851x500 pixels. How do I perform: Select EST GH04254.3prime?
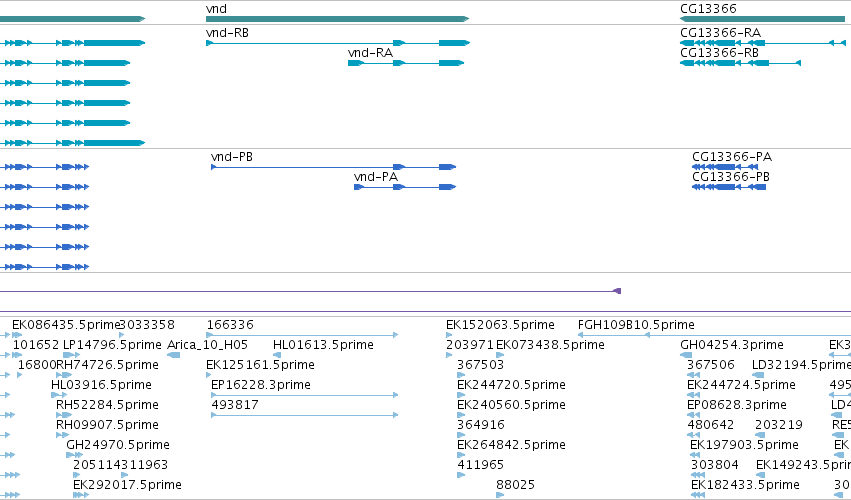click(732, 345)
